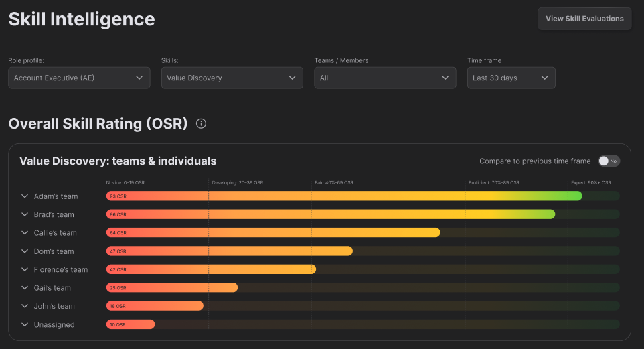
Task: Click the info icon next to Overall Skill Rating
Action: (201, 123)
